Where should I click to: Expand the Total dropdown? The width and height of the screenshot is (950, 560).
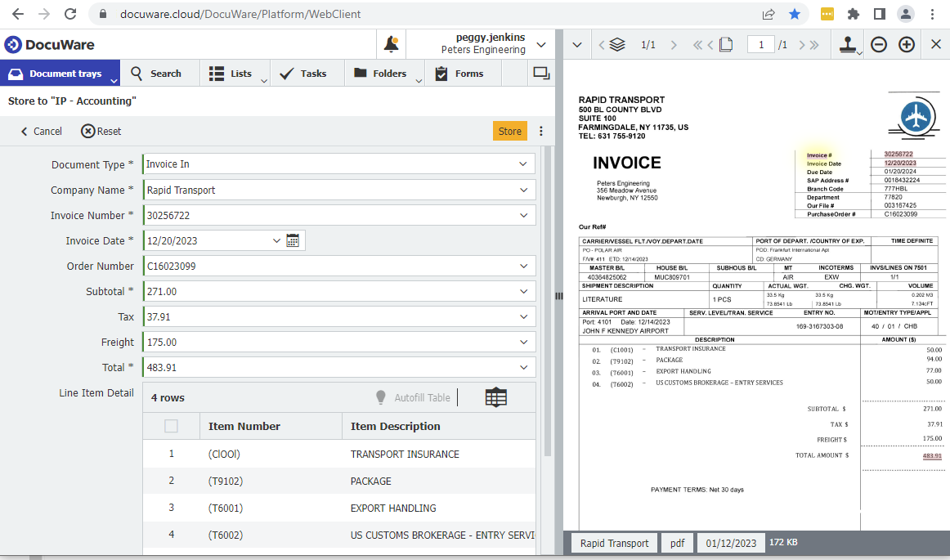pyautogui.click(x=523, y=367)
